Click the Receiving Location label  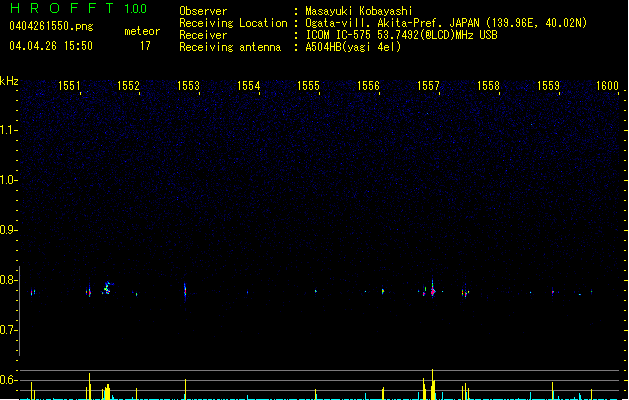point(233,23)
